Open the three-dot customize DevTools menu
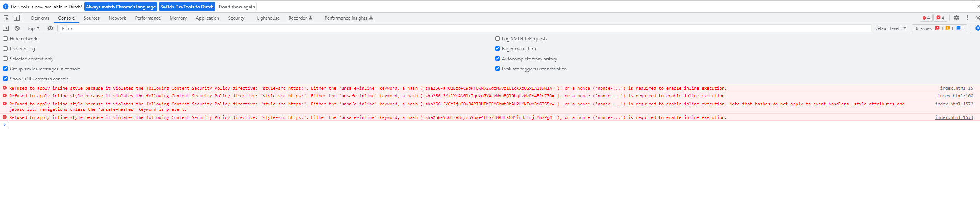Viewport: 980px width, 214px height. (967, 18)
